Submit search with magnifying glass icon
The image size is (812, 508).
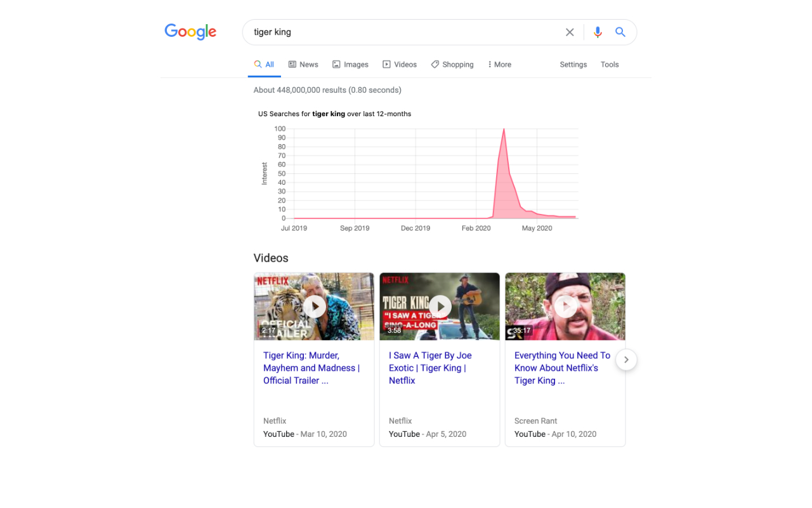(x=620, y=32)
